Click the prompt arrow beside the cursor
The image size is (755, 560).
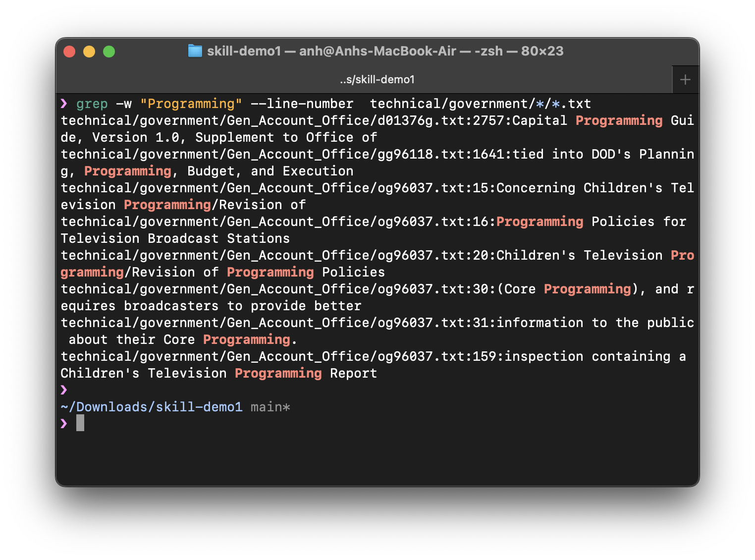pos(64,423)
